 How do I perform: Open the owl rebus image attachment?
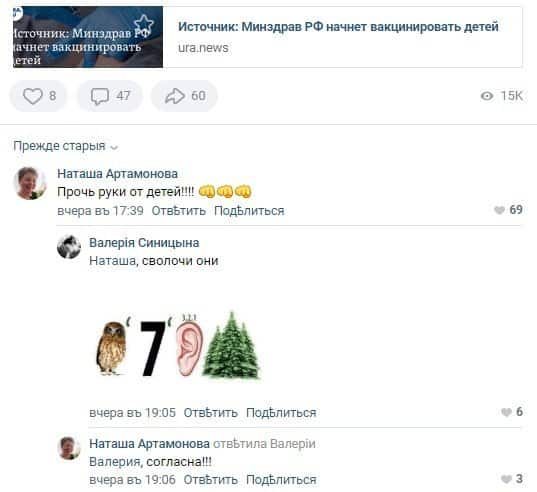[178, 344]
